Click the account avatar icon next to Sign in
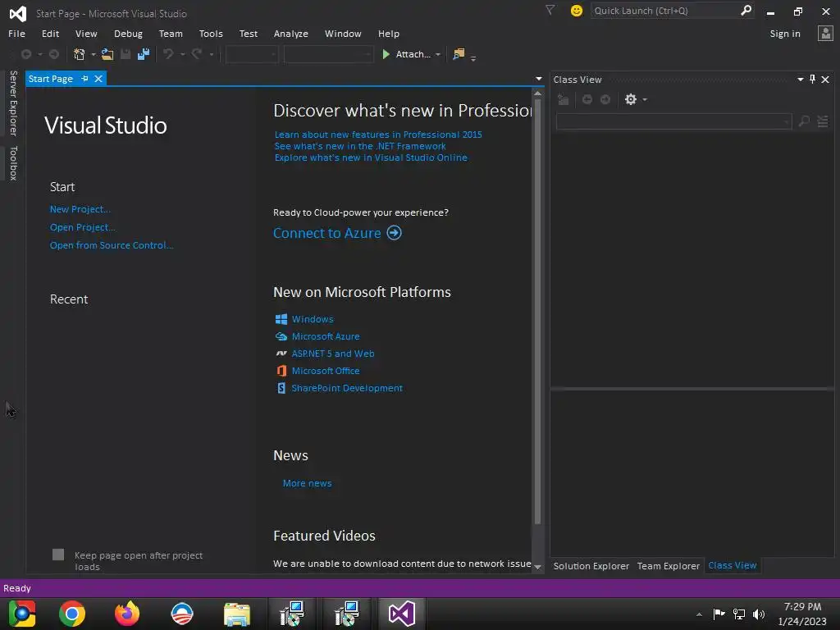This screenshot has height=630, width=840. click(825, 33)
